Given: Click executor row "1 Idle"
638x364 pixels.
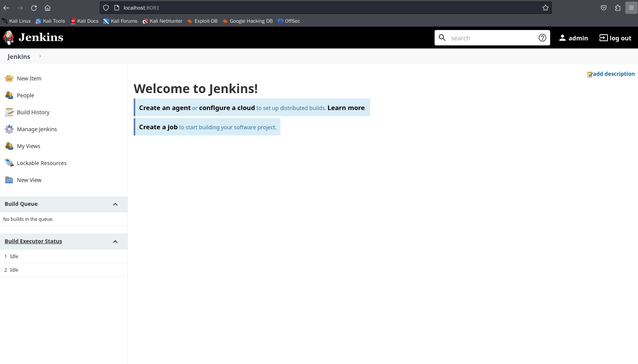Looking at the screenshot, I should [x=64, y=257].
